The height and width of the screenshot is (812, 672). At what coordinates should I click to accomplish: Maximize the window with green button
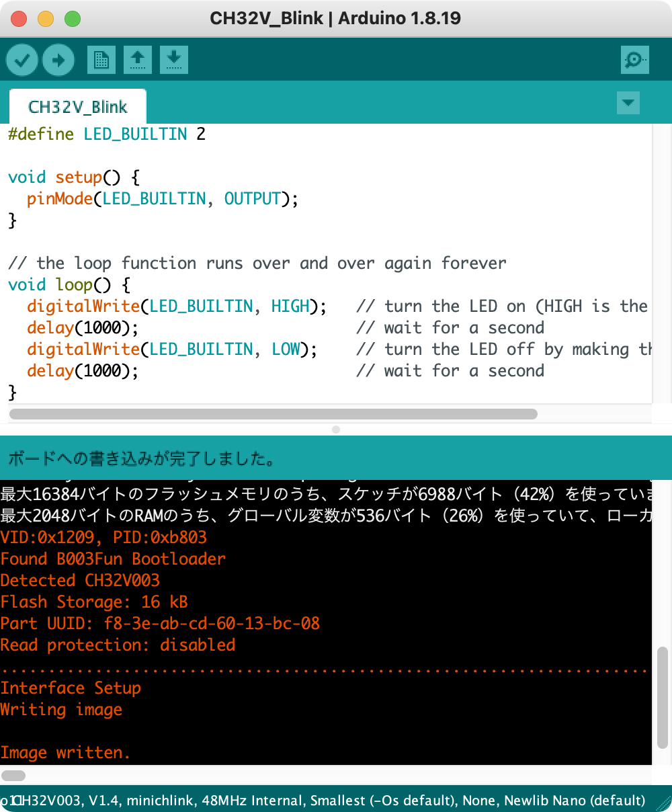click(x=73, y=19)
